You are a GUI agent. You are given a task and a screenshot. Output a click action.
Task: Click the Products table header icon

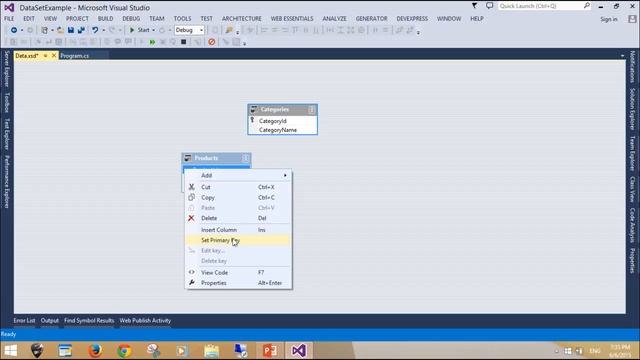188,158
